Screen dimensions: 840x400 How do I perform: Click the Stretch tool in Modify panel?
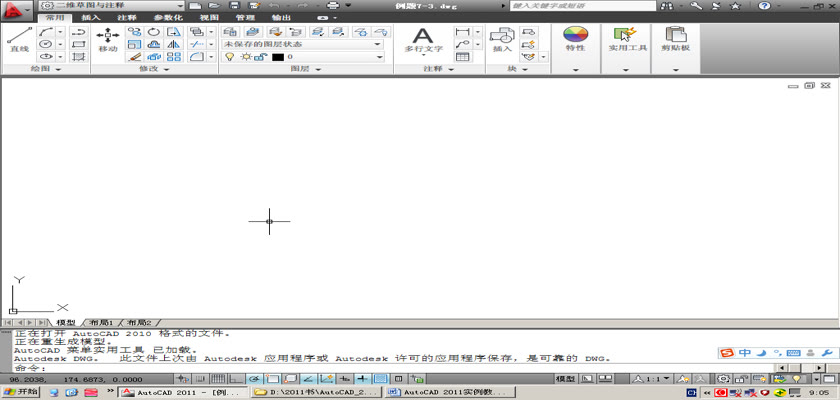coord(174,32)
